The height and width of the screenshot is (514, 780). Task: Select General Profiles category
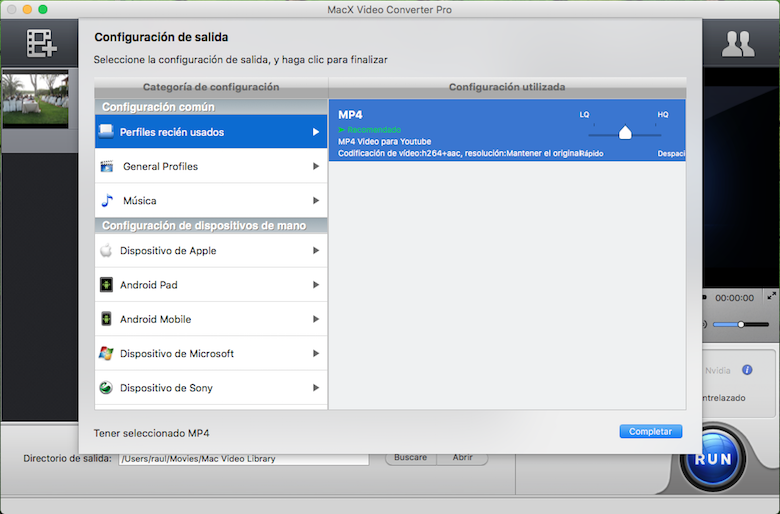211,166
